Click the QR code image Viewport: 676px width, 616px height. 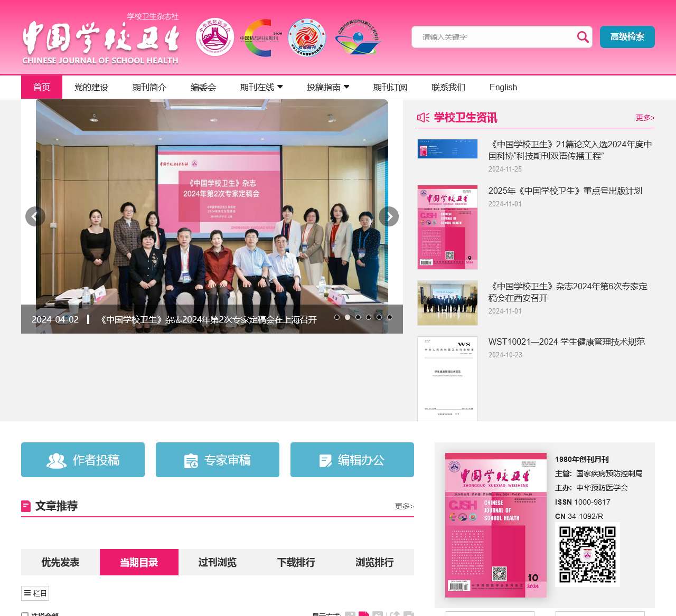pos(587,554)
